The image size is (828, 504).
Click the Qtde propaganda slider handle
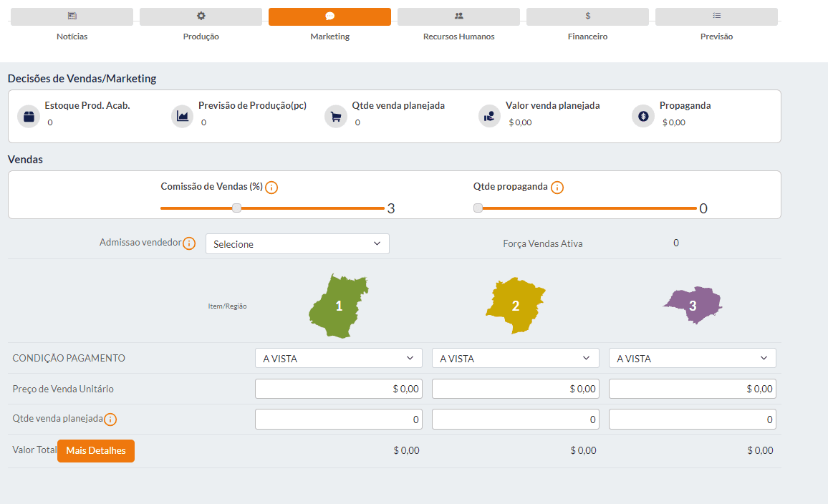(478, 208)
